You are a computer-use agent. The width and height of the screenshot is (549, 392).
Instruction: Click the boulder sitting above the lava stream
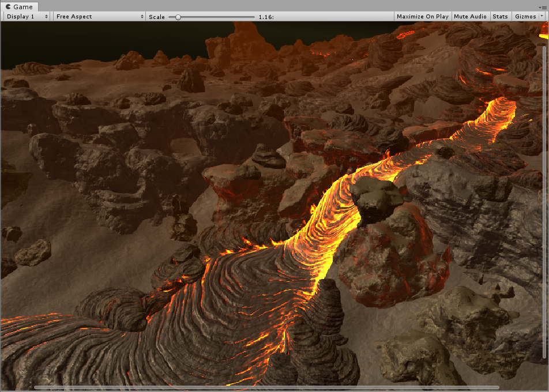[x=376, y=197]
